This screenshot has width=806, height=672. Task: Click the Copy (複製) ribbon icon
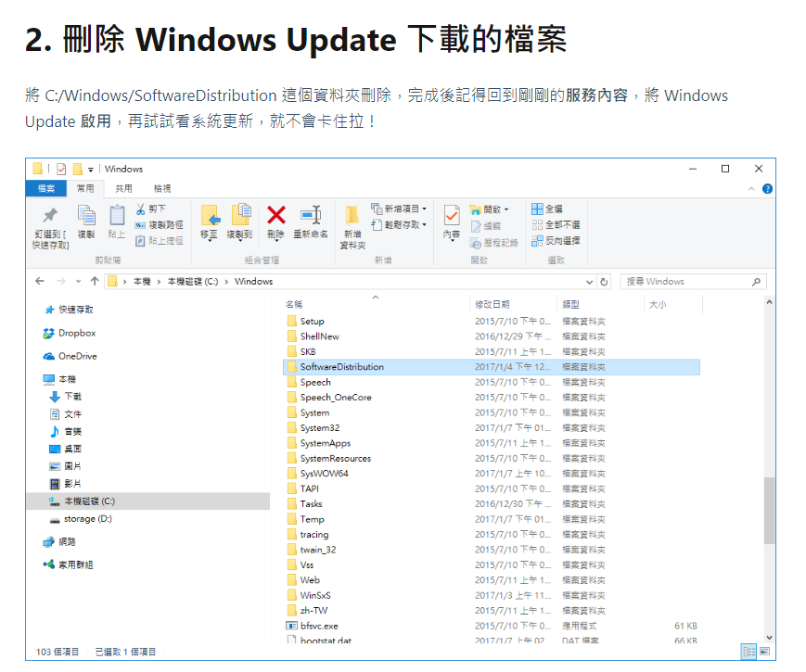[x=86, y=221]
